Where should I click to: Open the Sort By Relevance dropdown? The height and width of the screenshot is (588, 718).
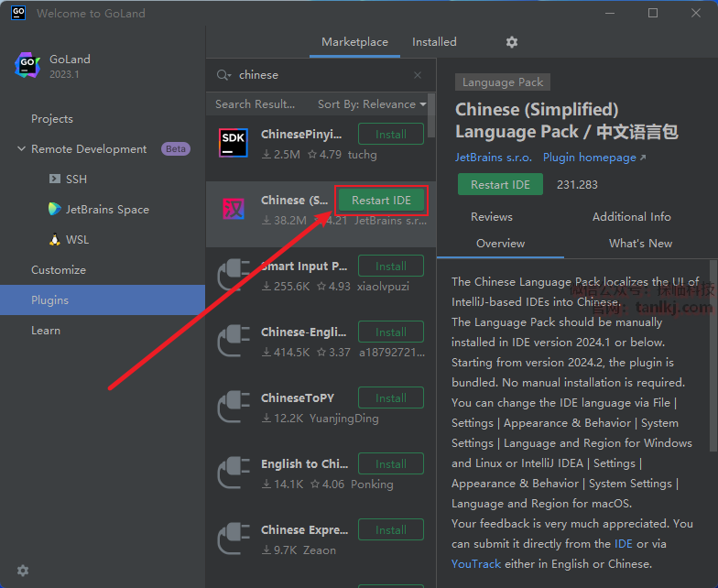[x=372, y=104]
